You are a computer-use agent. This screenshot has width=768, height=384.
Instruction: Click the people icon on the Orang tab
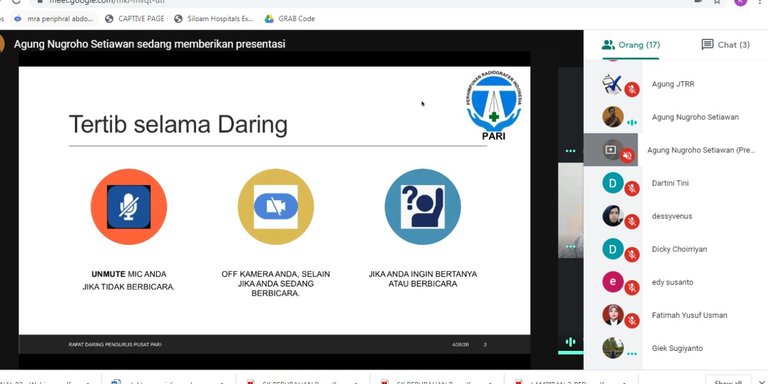tap(608, 45)
